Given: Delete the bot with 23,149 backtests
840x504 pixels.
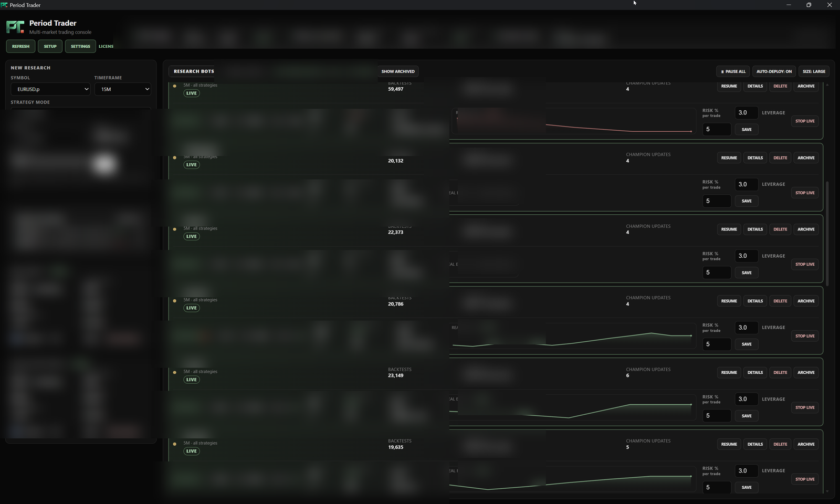Looking at the screenshot, I should (x=780, y=373).
